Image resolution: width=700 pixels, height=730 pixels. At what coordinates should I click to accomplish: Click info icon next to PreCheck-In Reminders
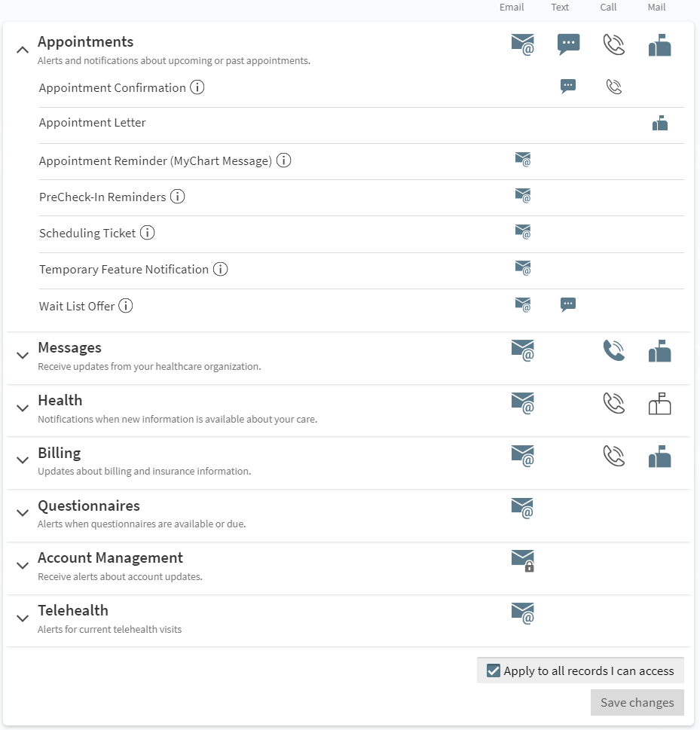click(x=177, y=197)
